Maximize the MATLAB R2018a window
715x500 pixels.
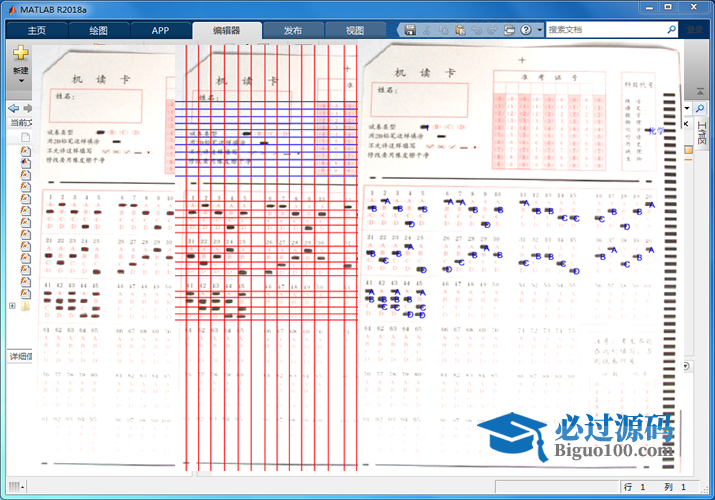coord(668,7)
